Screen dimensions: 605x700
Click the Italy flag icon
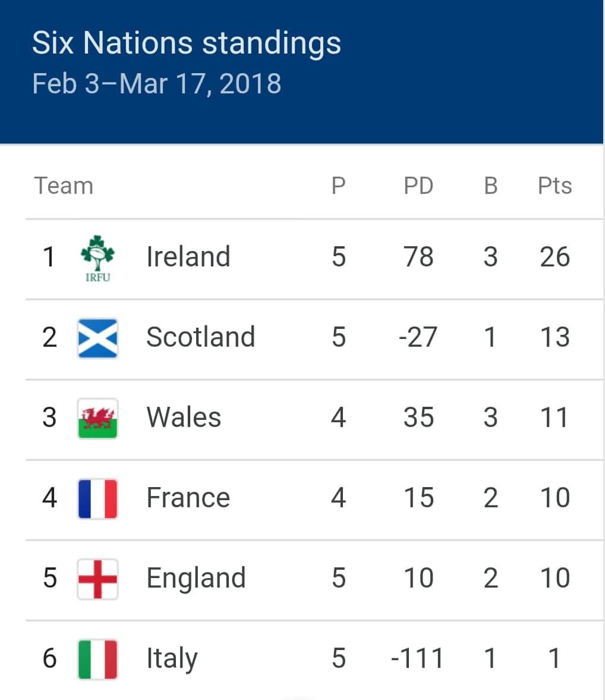tap(98, 659)
